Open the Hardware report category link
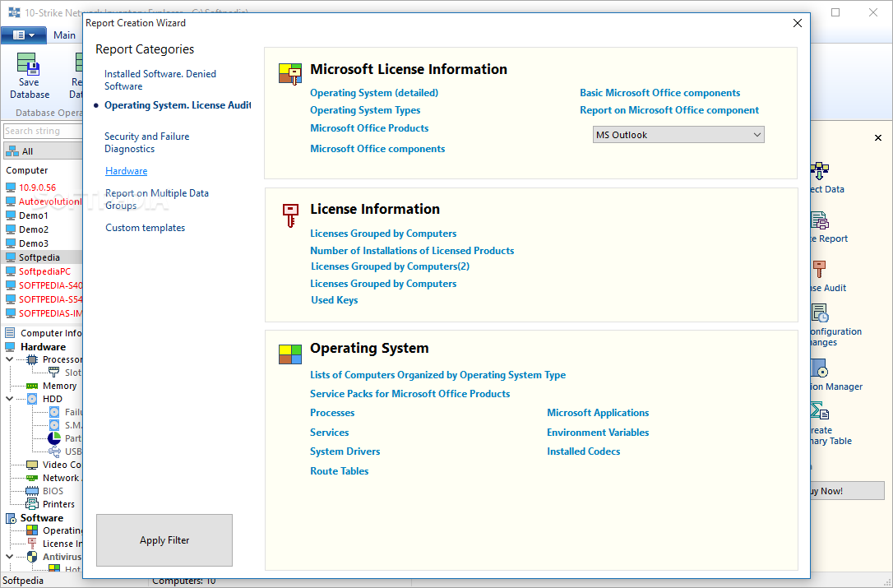Viewport: 893px width, 588px height. [x=127, y=171]
